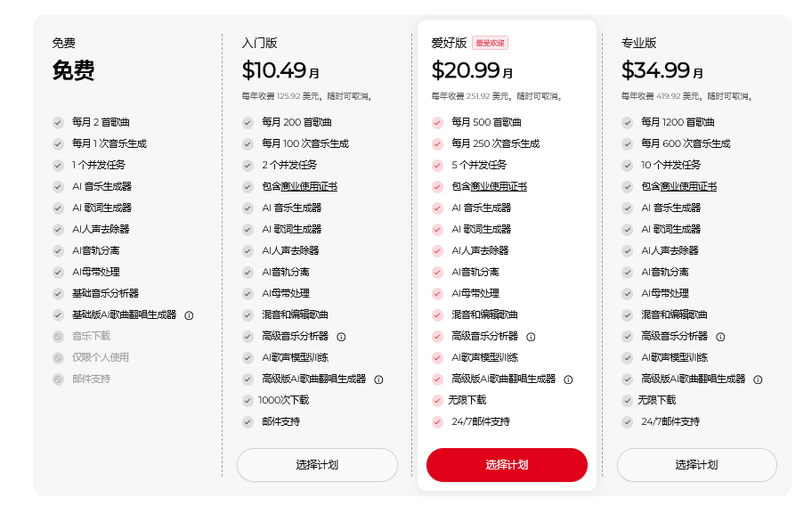Viewport: 812px width, 506px height.
Task: Click info icon next to 入门版 高级音乐分析器
Action: pos(341,337)
